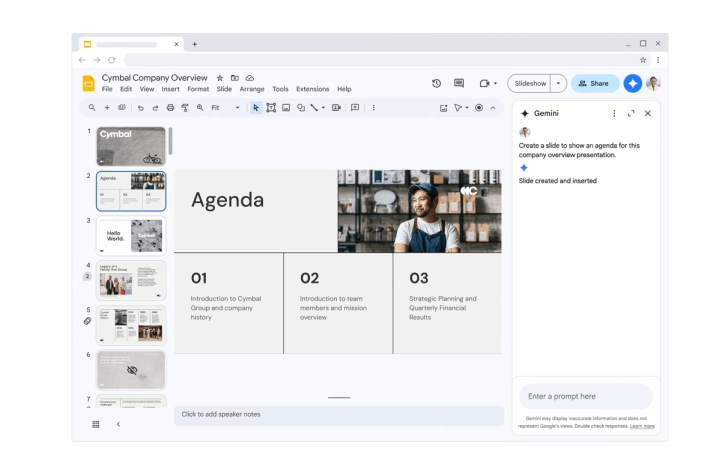Click the Share button
The image size is (728, 467).
point(595,84)
